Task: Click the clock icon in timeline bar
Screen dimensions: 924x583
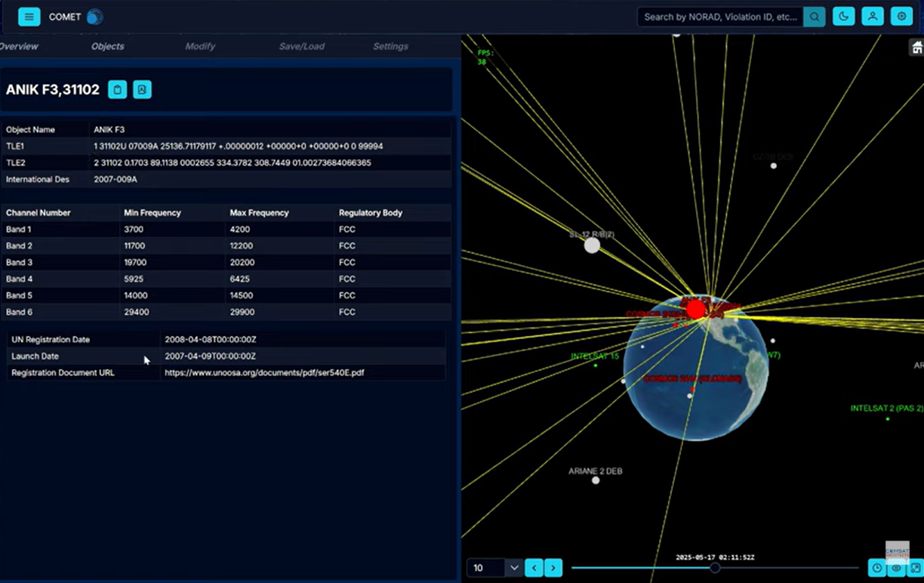Action: 876,568
